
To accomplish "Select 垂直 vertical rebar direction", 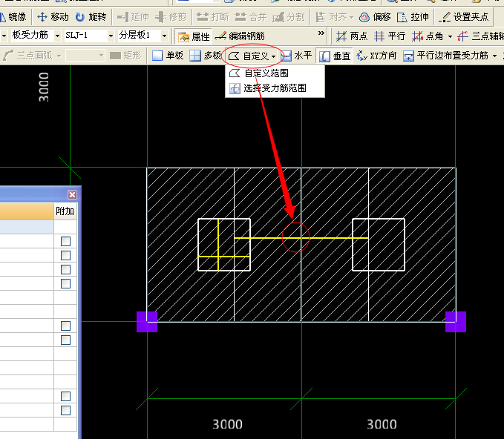I will point(335,56).
